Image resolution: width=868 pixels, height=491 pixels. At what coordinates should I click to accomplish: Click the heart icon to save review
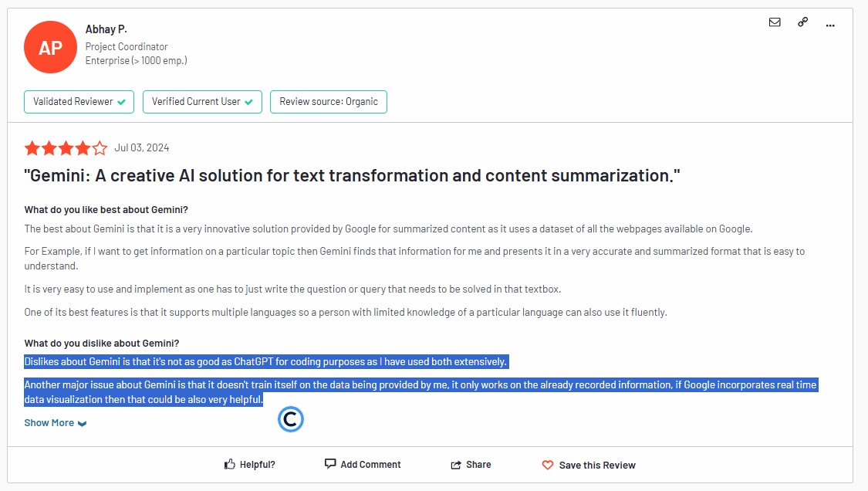coord(548,465)
